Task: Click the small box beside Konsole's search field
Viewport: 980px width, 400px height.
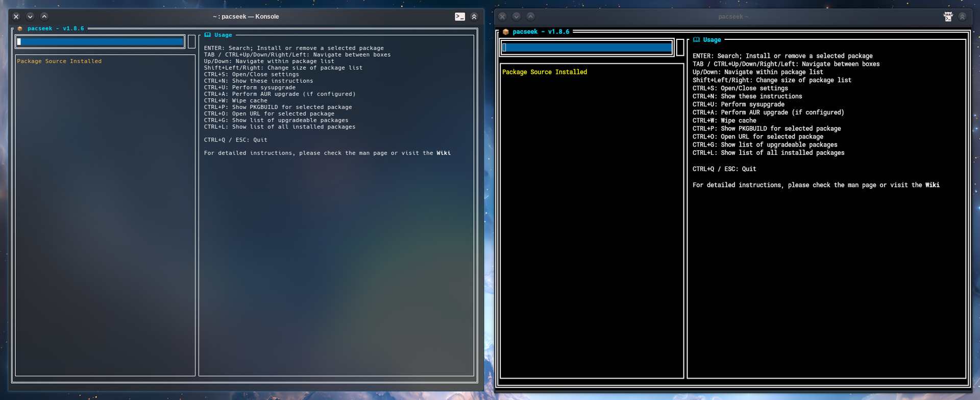Action: (x=191, y=42)
